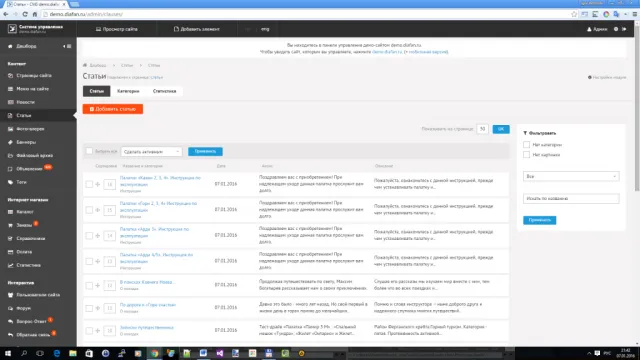Open the article В поисках Капитана Немо
640x360 pixels.
(147, 282)
